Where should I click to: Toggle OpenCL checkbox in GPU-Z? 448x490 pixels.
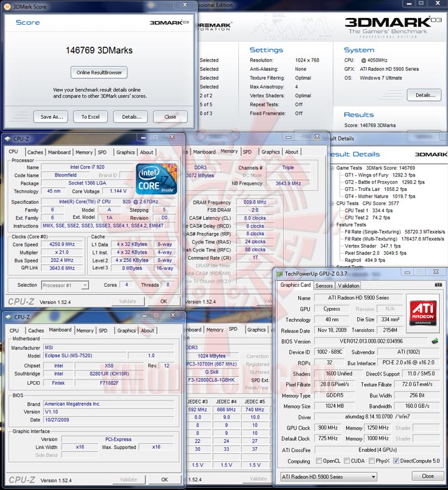click(319, 461)
